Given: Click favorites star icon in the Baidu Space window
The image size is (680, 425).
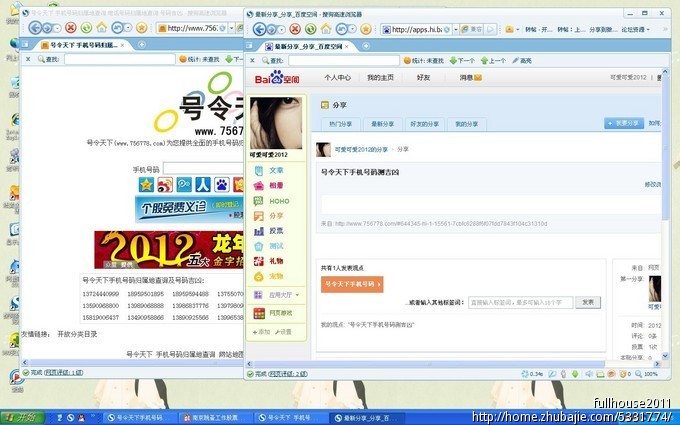Looking at the screenshot, I should click(x=366, y=29).
